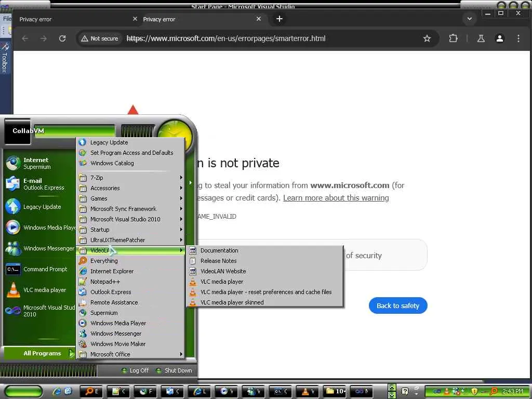Click Back to safety button
The width and height of the screenshot is (532, 399).
click(397, 305)
